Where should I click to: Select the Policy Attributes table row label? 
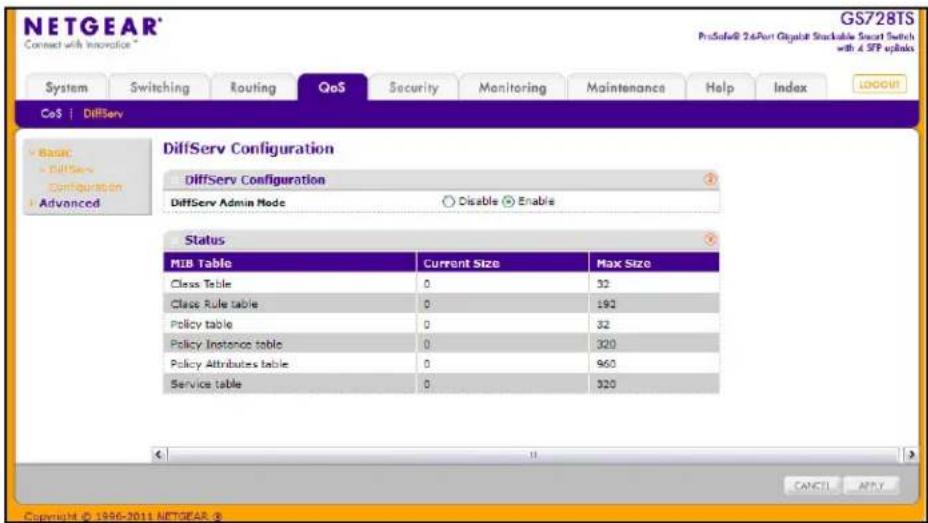tap(229, 364)
